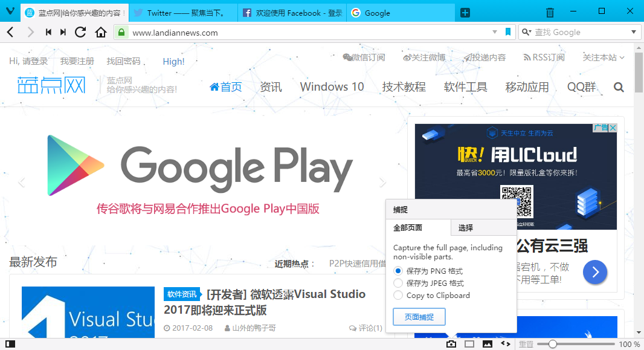
Task: Select 保存为 JPEG 格式 radio button
Action: 398,283
